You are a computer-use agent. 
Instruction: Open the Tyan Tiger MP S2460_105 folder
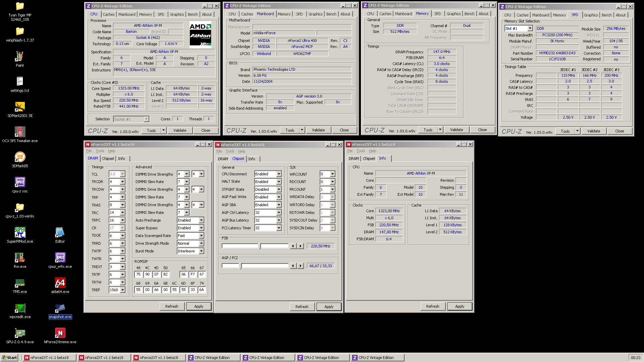[20, 11]
